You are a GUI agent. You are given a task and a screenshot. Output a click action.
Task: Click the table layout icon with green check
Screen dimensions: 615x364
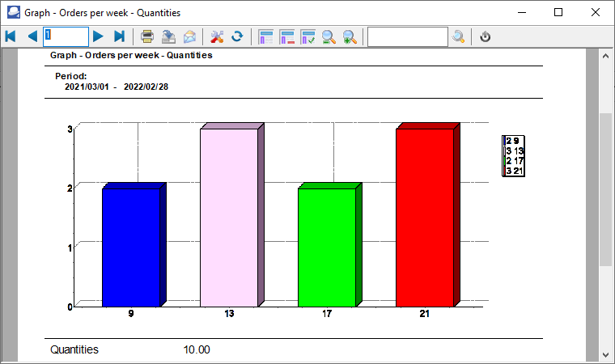click(x=307, y=37)
